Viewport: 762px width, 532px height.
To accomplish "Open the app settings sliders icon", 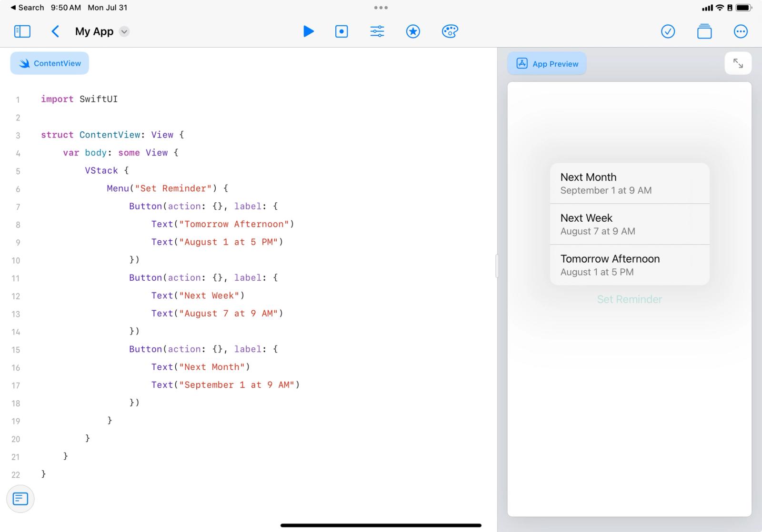I will 377,31.
